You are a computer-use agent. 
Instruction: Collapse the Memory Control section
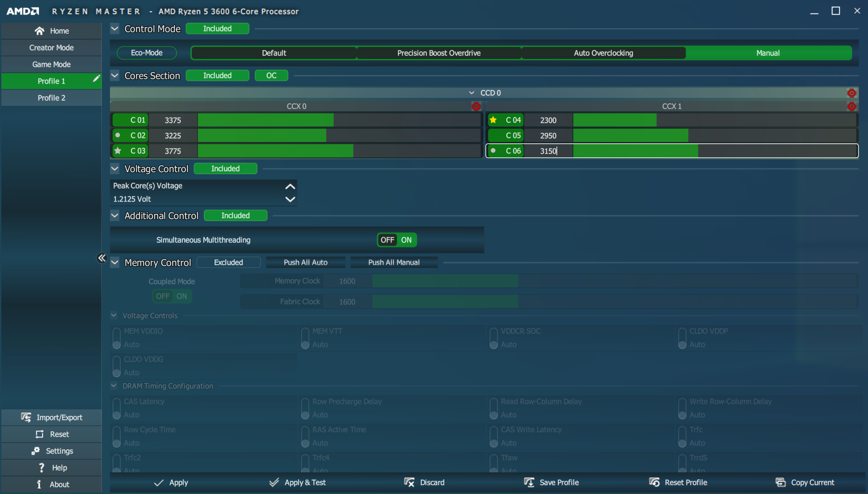pyautogui.click(x=115, y=262)
